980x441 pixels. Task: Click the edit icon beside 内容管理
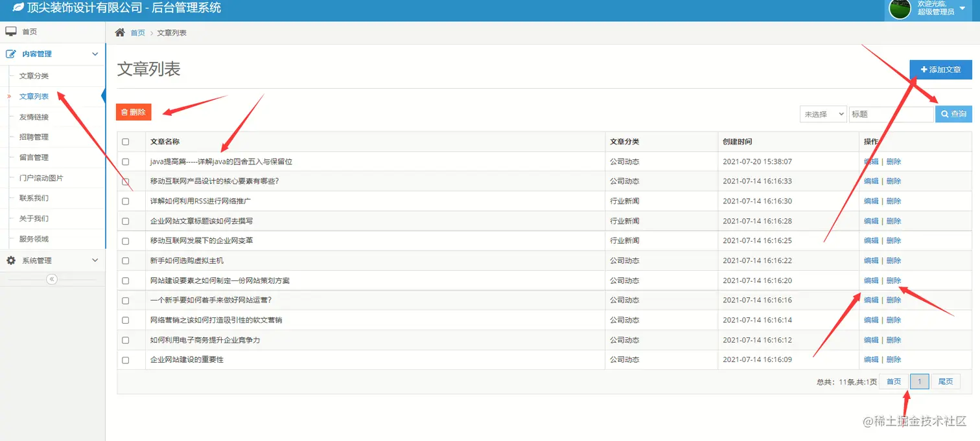click(11, 54)
